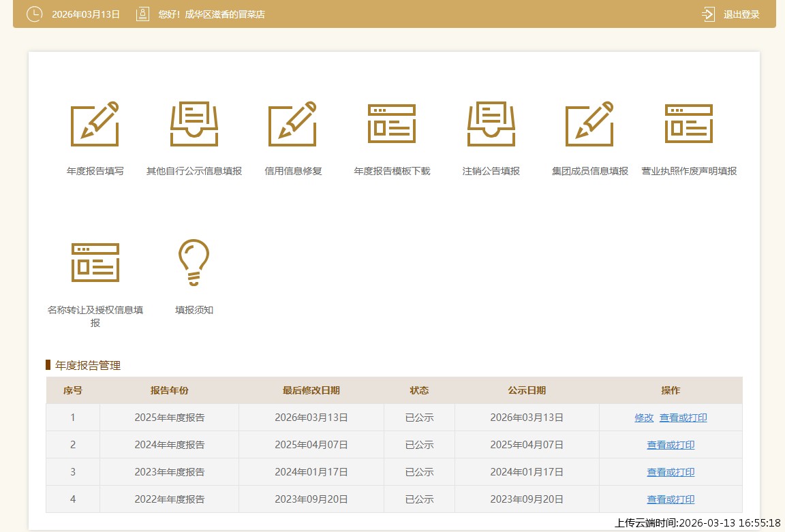Image resolution: width=785 pixels, height=532 pixels.
Task: Open 查看或打印 for the 2025 report
Action: pyautogui.click(x=683, y=418)
